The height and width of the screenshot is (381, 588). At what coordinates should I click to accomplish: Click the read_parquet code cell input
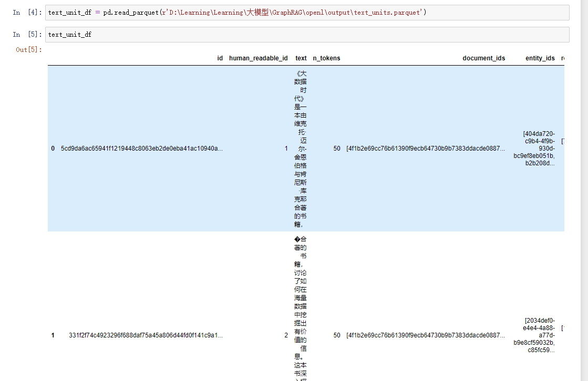click(307, 13)
